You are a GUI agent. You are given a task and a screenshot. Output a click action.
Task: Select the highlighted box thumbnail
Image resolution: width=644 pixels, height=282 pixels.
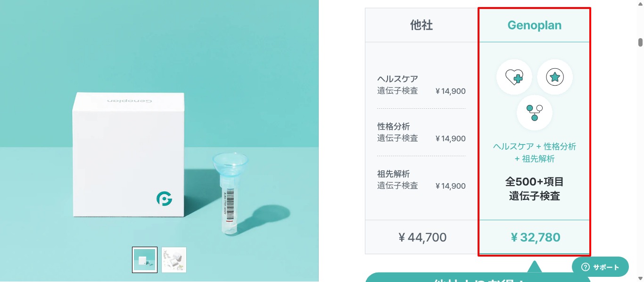pos(145,259)
